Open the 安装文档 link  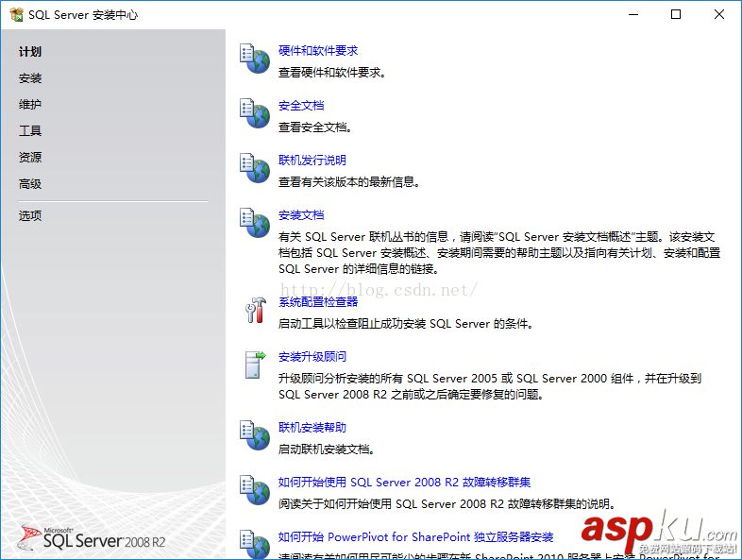click(x=301, y=215)
